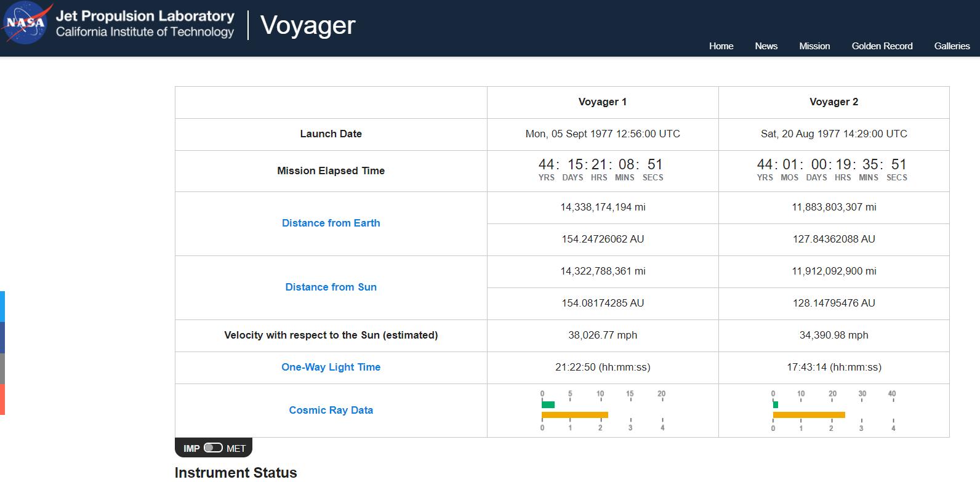Image resolution: width=980 pixels, height=482 pixels.
Task: Click the Cosmic Ray Data link
Action: tap(331, 411)
